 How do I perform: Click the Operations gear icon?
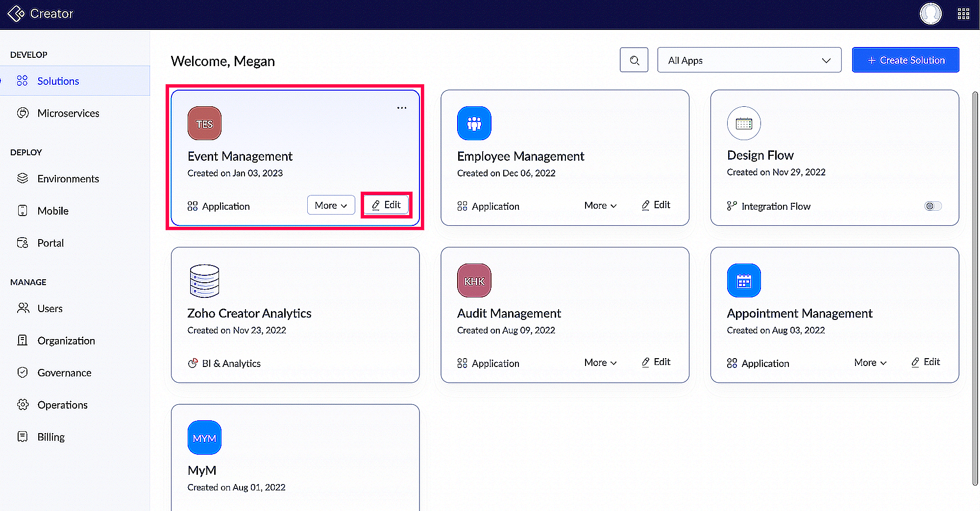23,405
